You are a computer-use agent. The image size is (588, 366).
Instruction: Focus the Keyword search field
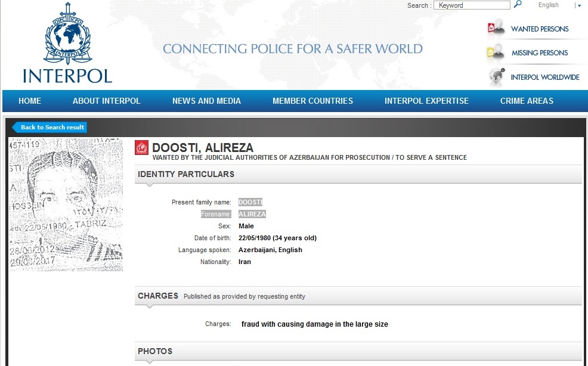tap(472, 5)
